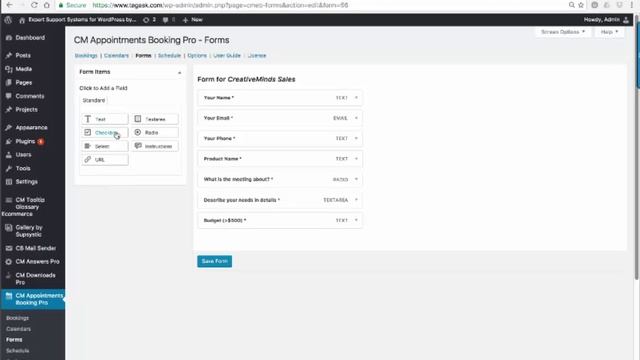This screenshot has width=640, height=360.
Task: Click the browser back arrow
Action: click(9, 5)
